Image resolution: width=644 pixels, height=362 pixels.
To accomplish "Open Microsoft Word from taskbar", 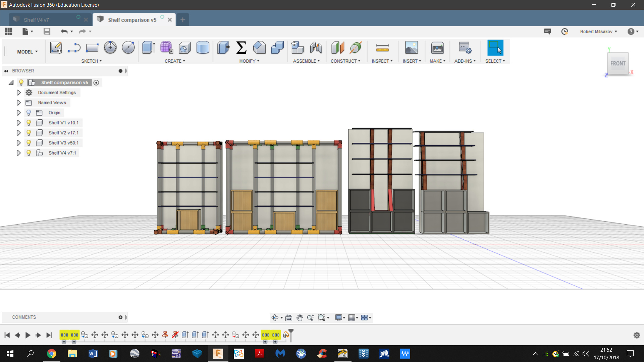I will [x=93, y=354].
